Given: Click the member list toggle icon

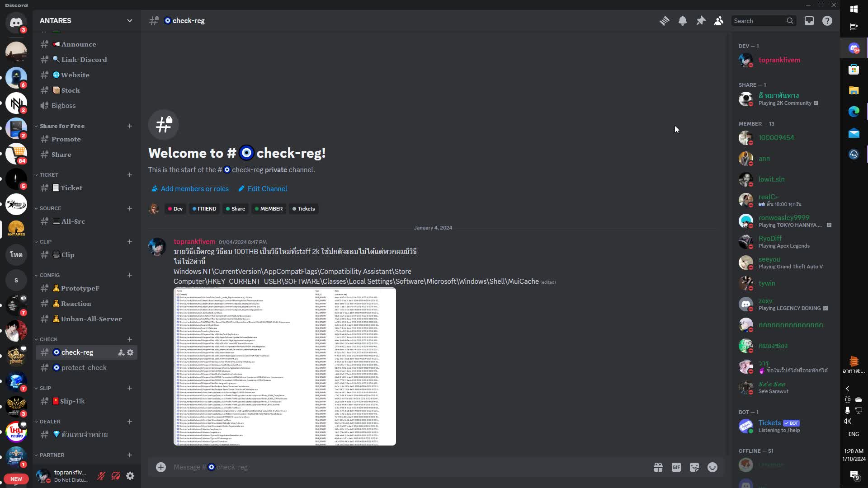Looking at the screenshot, I should click(x=720, y=21).
